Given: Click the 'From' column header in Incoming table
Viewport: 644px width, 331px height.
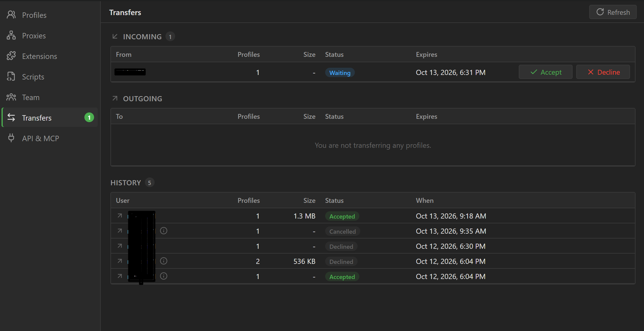Looking at the screenshot, I should pyautogui.click(x=124, y=54).
